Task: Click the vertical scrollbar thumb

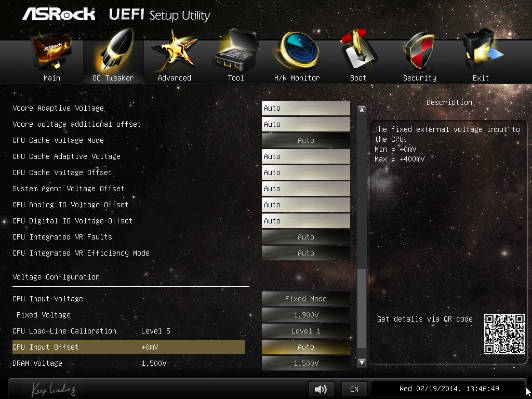Action: pyautogui.click(x=362, y=309)
